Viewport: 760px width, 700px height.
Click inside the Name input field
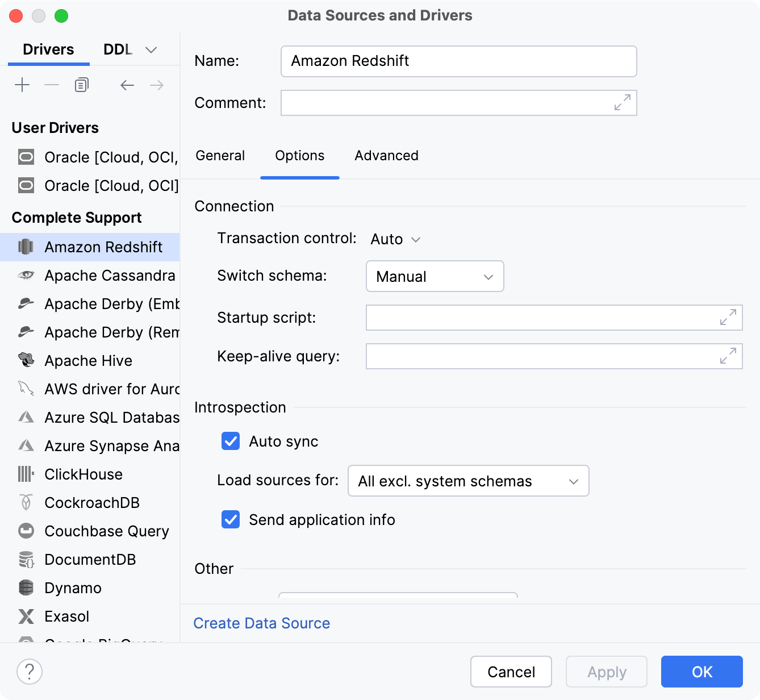[x=458, y=61]
